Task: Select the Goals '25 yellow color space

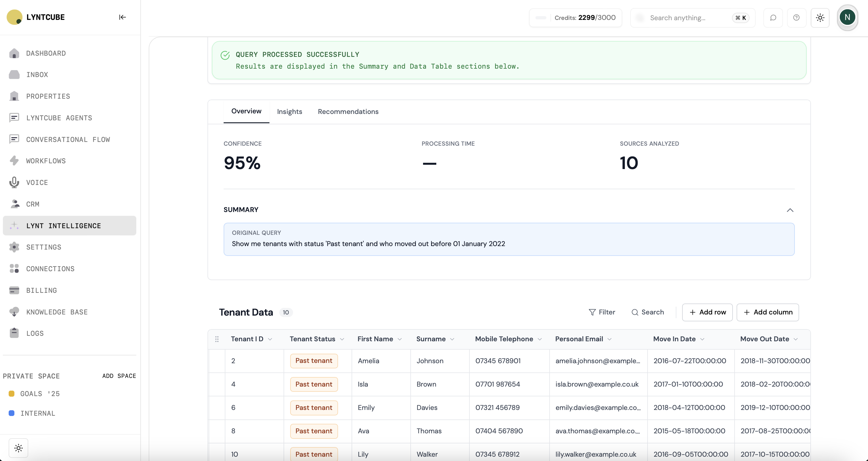Action: coord(40,393)
